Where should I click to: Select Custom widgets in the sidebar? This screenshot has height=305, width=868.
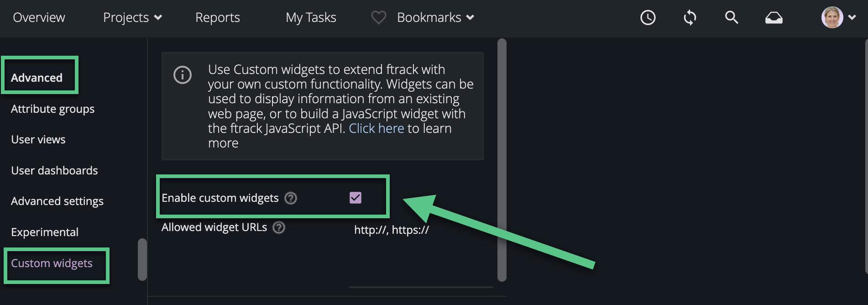pyautogui.click(x=52, y=263)
